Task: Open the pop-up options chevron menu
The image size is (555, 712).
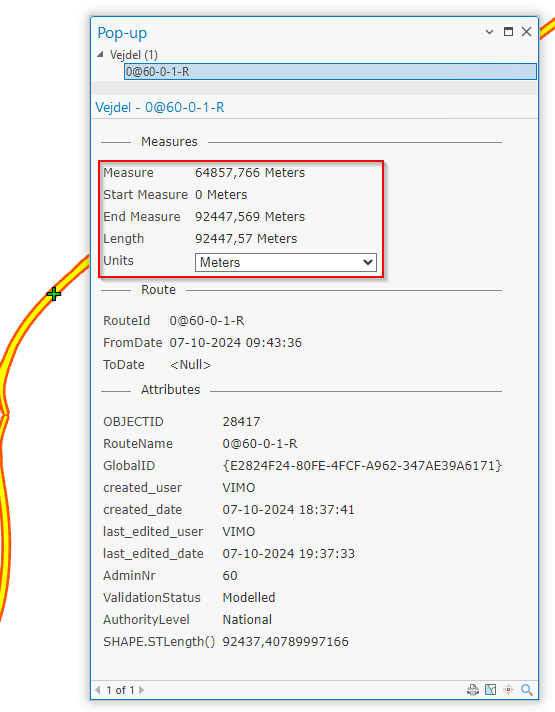Action: pos(489,32)
